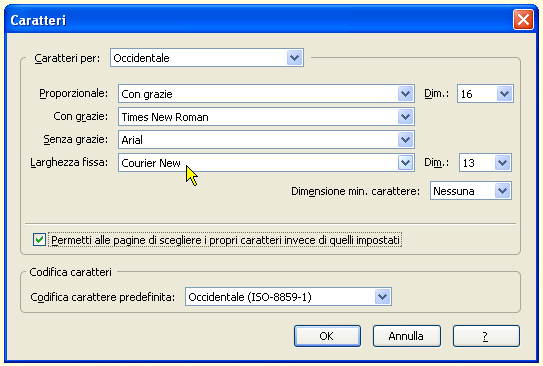This screenshot has height=366, width=543.
Task: Expand the Larghezza fissa Courier New dropdown
Action: (266, 163)
